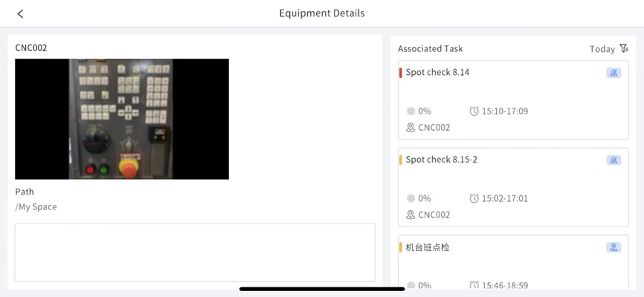Click the /My Space path text
Image resolution: width=644 pixels, height=297 pixels.
point(36,207)
